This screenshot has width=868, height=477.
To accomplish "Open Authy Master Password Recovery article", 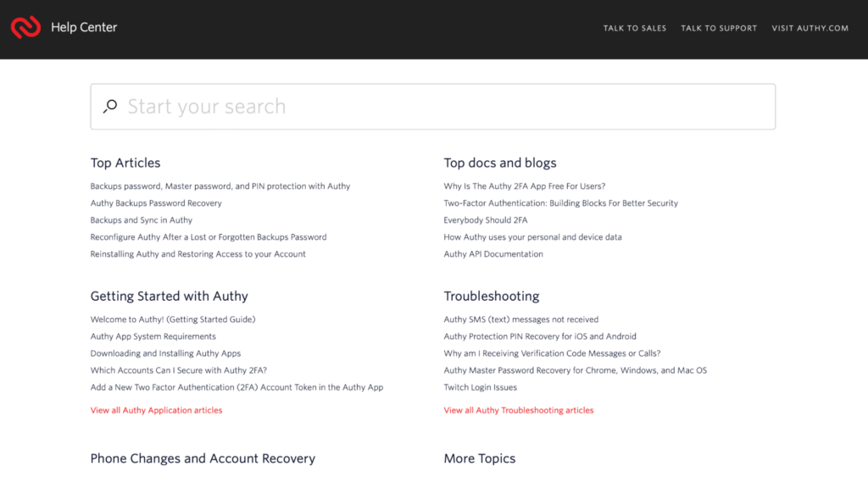I will [576, 370].
